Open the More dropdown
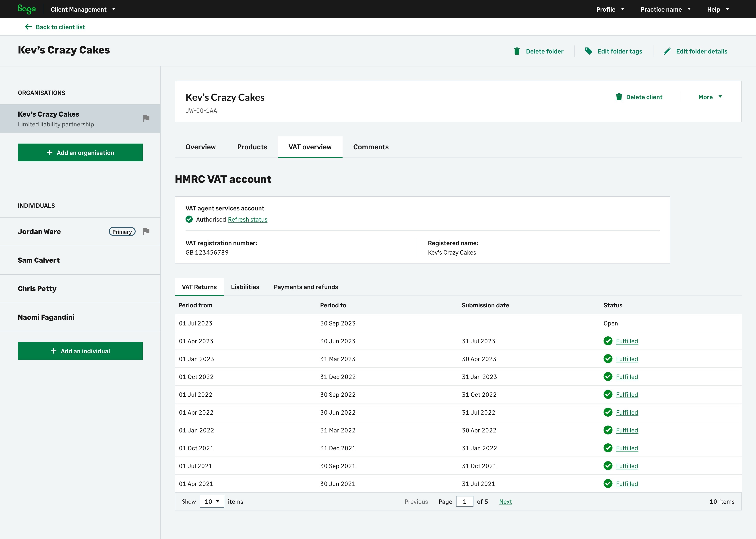The width and height of the screenshot is (756, 539). point(710,97)
